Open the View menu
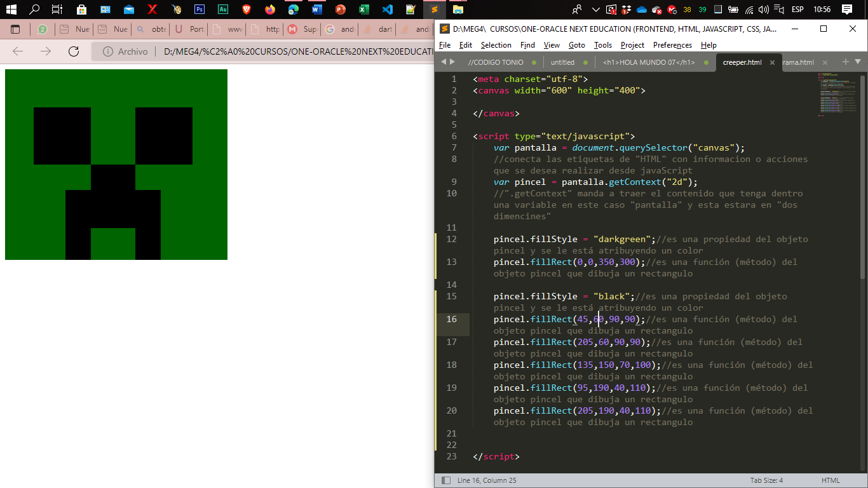Image resolution: width=868 pixels, height=488 pixels. [x=552, y=45]
